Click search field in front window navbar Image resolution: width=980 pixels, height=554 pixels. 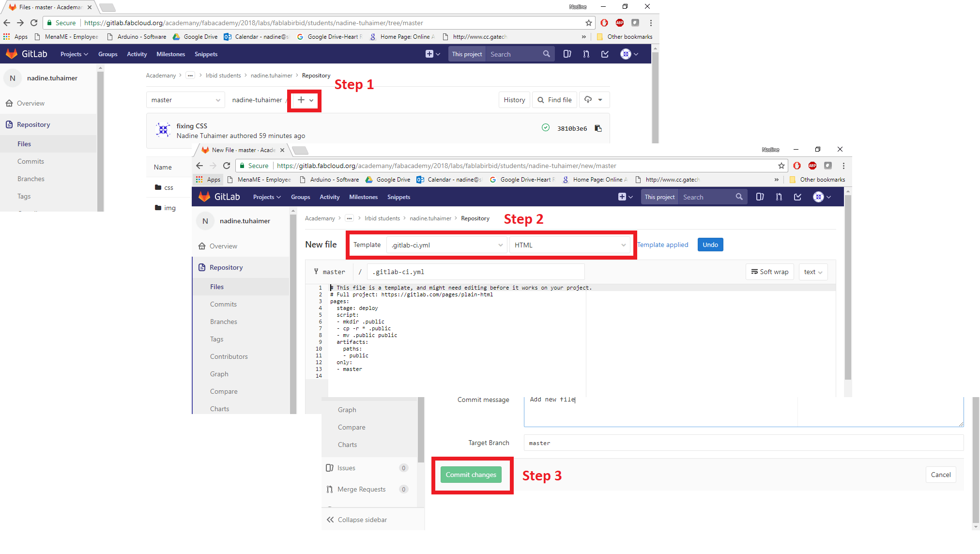coord(712,197)
